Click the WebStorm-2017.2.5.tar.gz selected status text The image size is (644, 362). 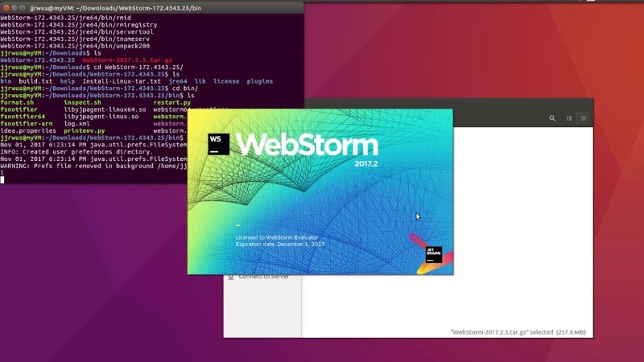pyautogui.click(x=518, y=332)
